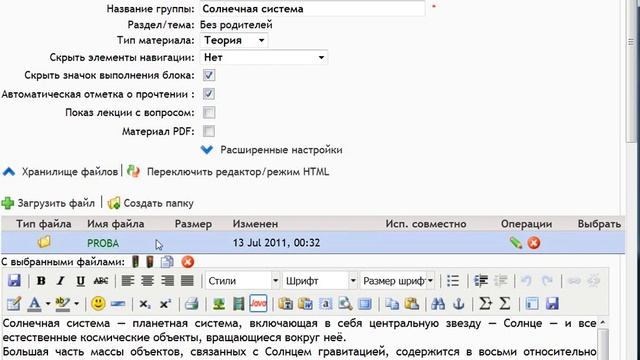The width and height of the screenshot is (640, 360).
Task: Toggle 'Скрыть значок выполнения блока' checkbox
Action: pos(209,75)
